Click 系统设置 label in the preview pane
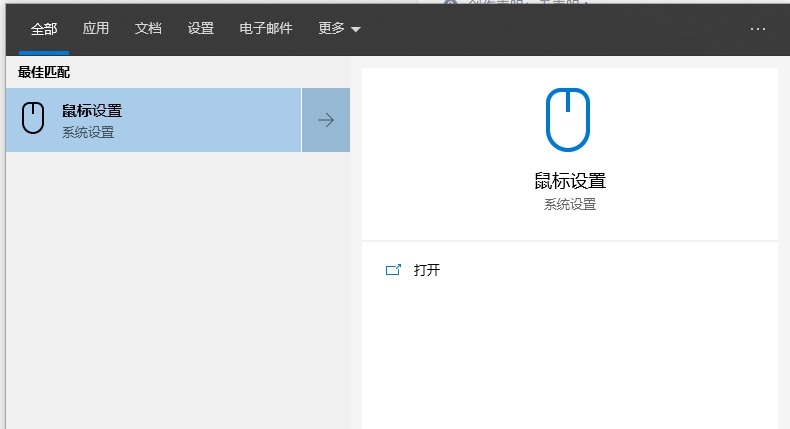 coord(570,204)
